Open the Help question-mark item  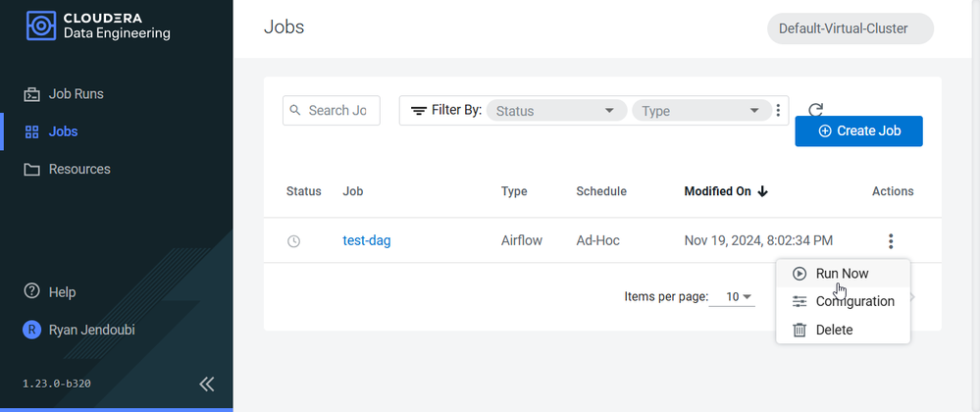click(x=49, y=292)
